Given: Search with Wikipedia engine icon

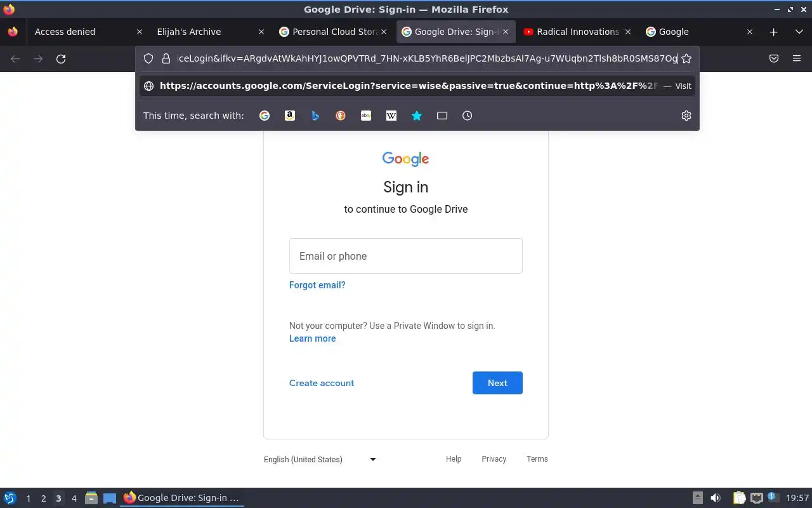Looking at the screenshot, I should [391, 116].
